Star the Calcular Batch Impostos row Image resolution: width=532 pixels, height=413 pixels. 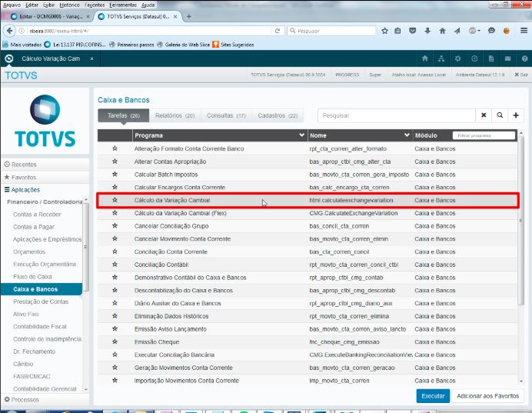tap(115, 174)
